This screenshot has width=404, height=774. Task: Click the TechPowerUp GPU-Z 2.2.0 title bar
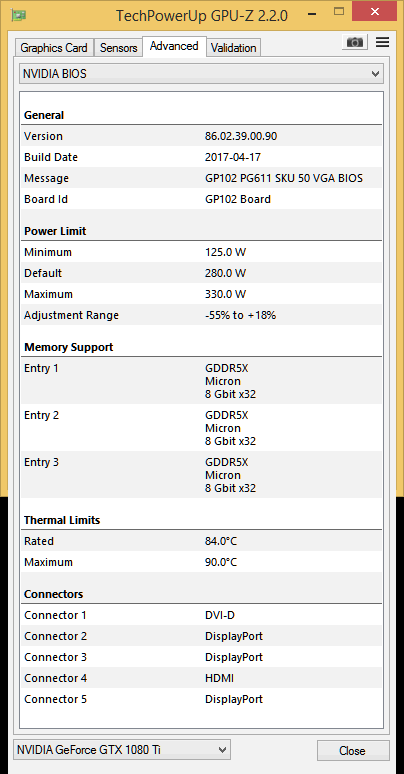coord(202,15)
